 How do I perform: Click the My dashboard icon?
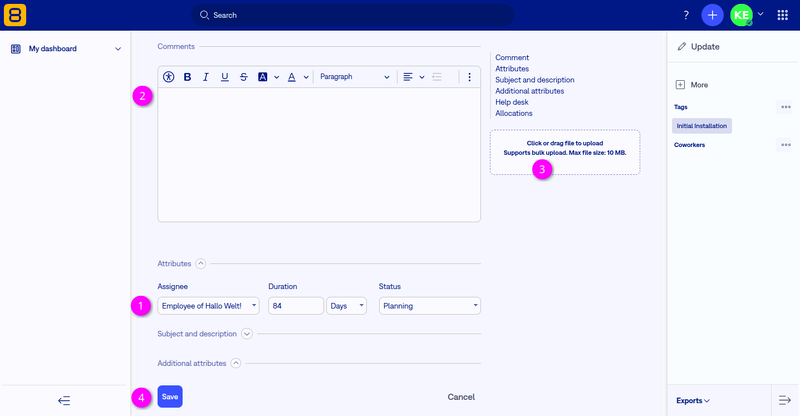16,49
